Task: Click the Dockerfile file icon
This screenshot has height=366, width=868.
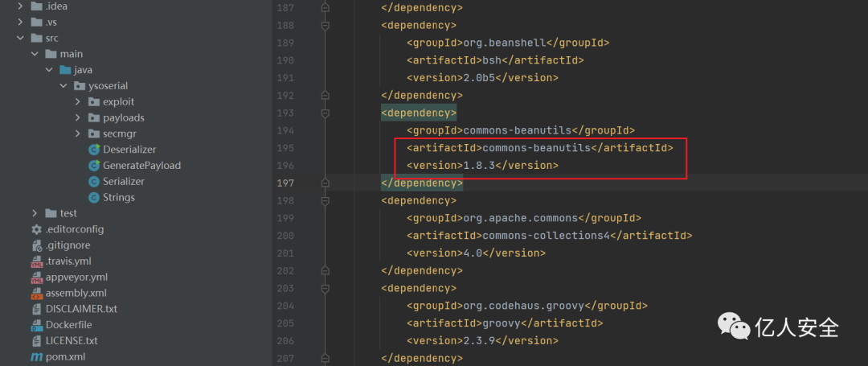Action: tap(36, 325)
